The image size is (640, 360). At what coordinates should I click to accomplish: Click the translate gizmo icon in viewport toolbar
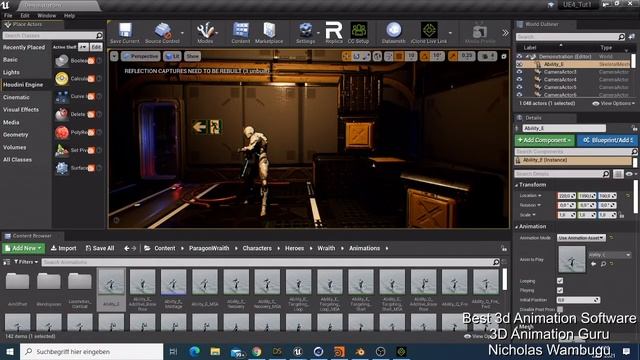347,56
